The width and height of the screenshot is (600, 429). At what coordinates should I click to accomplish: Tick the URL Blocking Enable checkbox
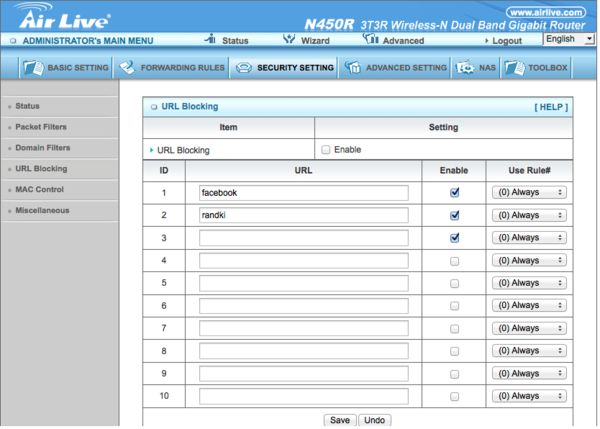tap(326, 150)
